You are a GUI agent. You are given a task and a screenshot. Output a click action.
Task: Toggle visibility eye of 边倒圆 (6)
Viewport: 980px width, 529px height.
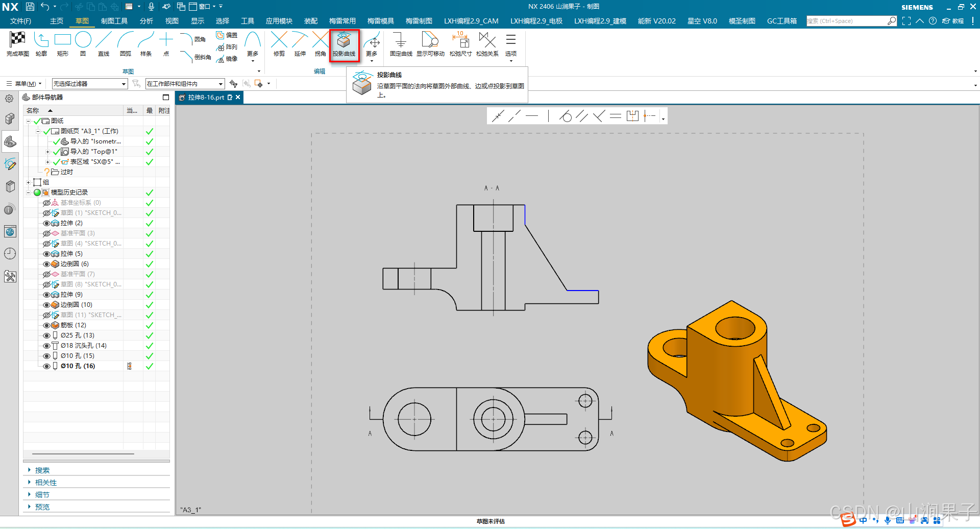[x=46, y=264]
